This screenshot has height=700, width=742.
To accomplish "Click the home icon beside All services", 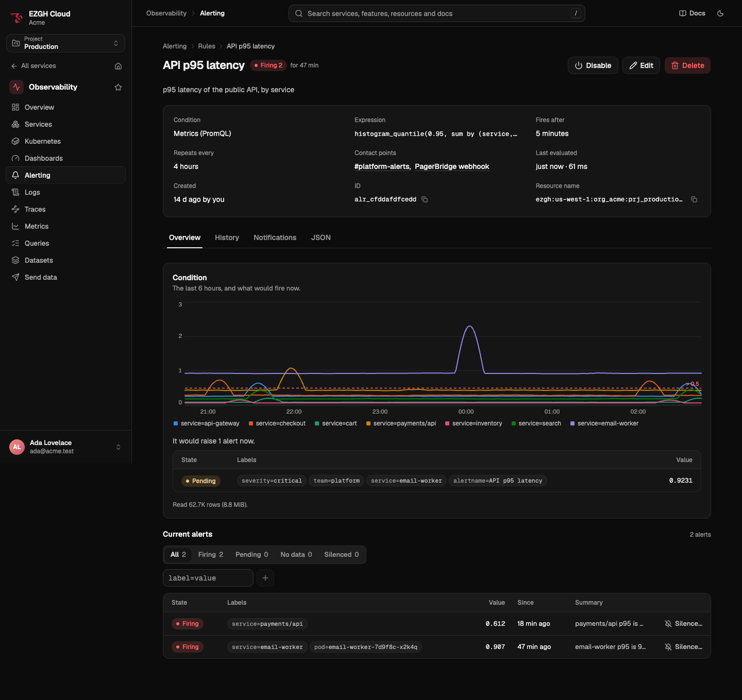I will click(x=118, y=66).
